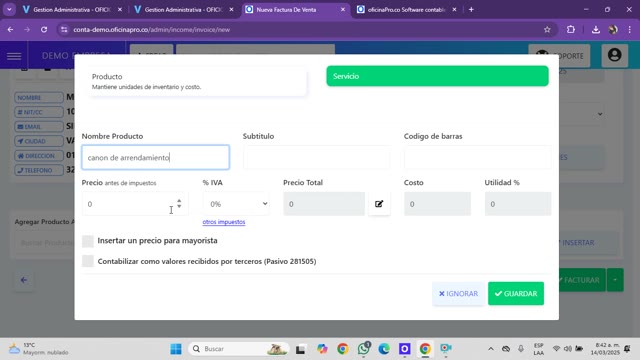The image size is (640, 360).
Task: Close the Nueva Factura De Venta tab
Action: pos(342,9)
